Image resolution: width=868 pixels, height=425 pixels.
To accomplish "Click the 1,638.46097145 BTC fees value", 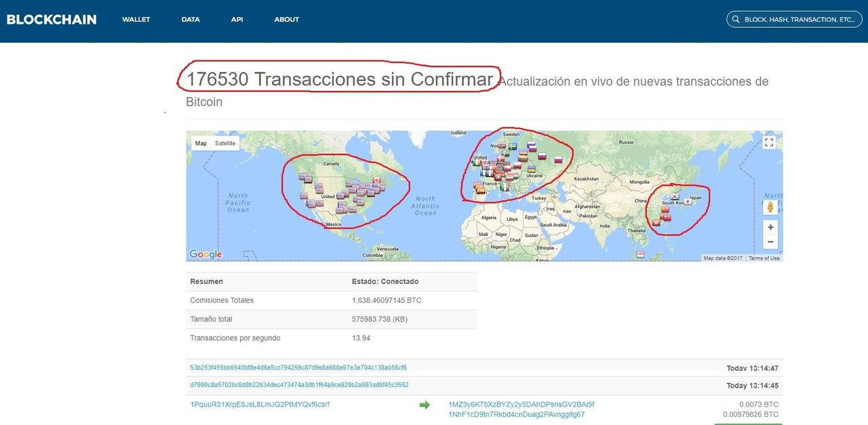I will coord(387,300).
